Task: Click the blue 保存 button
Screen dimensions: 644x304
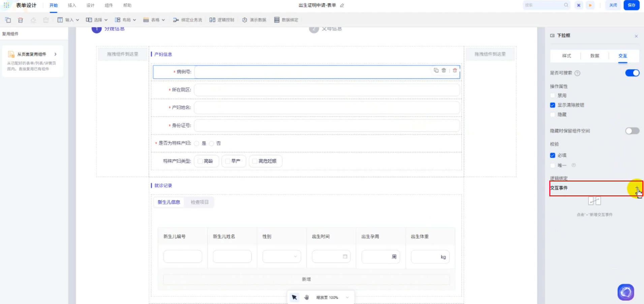Action: coord(631,5)
